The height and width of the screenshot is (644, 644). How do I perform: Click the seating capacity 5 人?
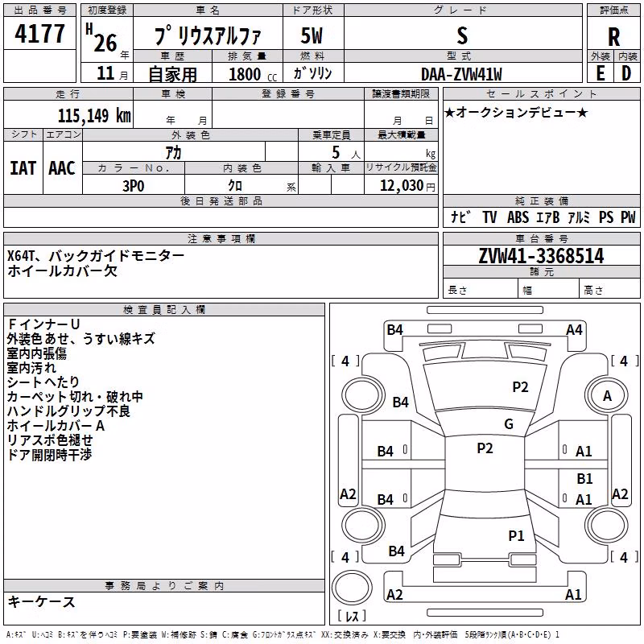[x=346, y=153]
